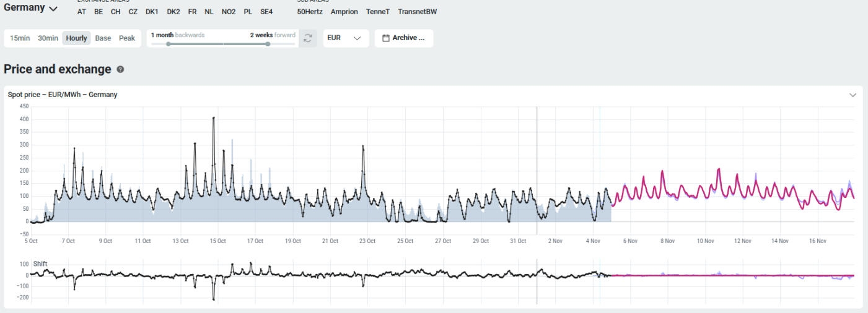868x313 pixels.
Task: Click the 2 weeks forward slider handle
Action: click(x=268, y=44)
